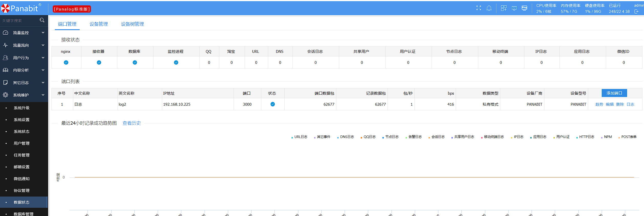644x216 pixels.
Task: Click the nginx status check icon
Action: pos(66,62)
